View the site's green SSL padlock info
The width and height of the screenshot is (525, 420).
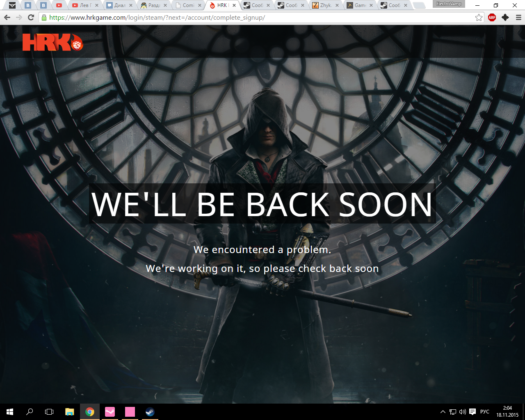44,18
